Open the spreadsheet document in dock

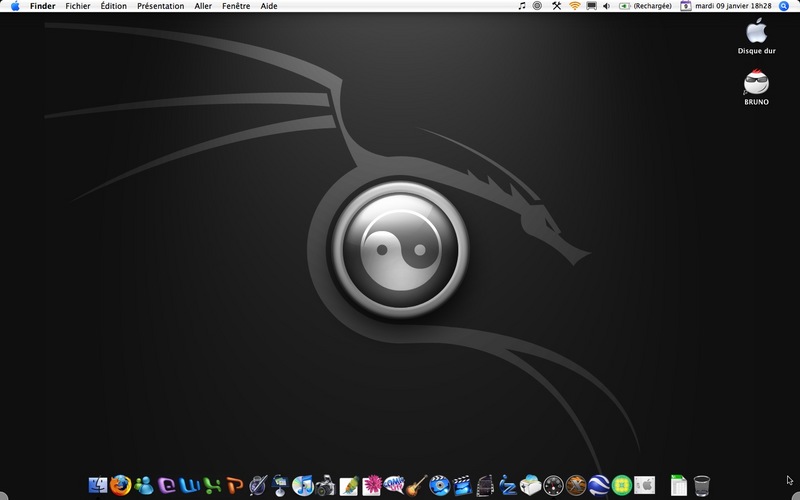coord(679,485)
